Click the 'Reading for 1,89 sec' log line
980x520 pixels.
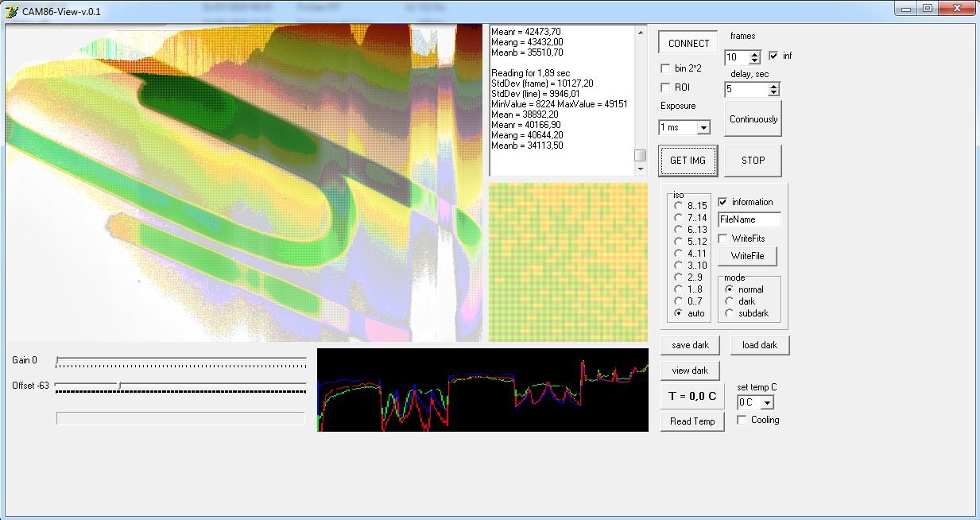[x=530, y=73]
